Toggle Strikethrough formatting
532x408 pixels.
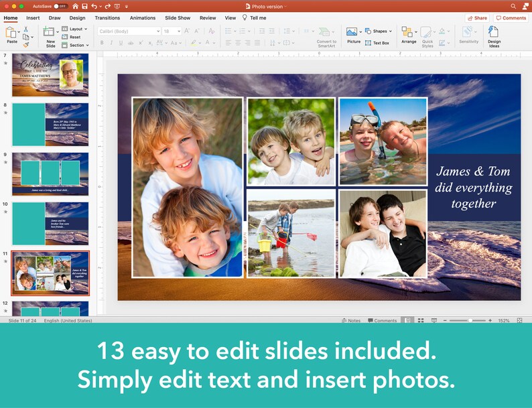coord(131,43)
